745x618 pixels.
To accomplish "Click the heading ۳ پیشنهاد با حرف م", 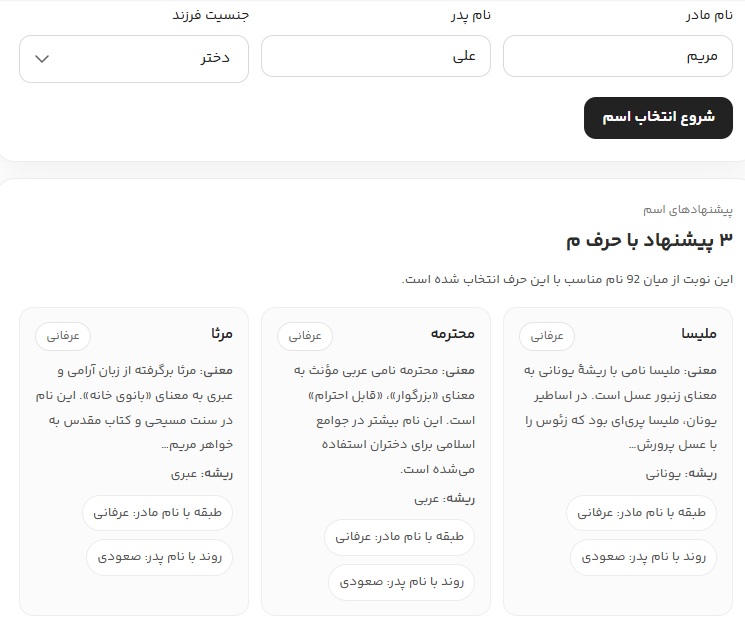I will point(649,241).
